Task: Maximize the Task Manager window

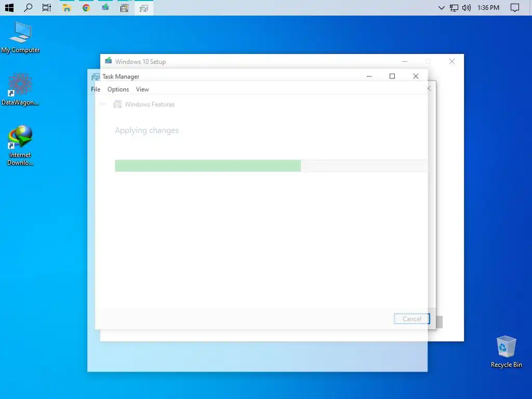Action: pyautogui.click(x=392, y=76)
